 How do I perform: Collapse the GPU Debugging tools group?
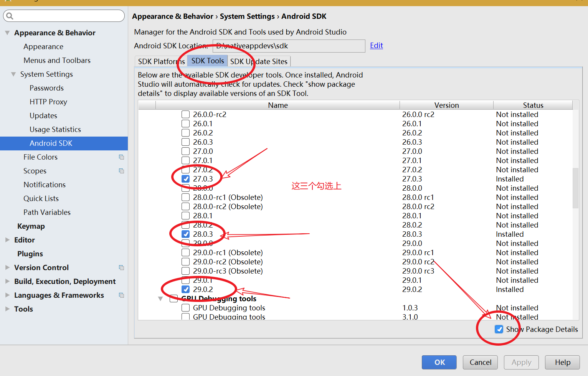click(160, 298)
